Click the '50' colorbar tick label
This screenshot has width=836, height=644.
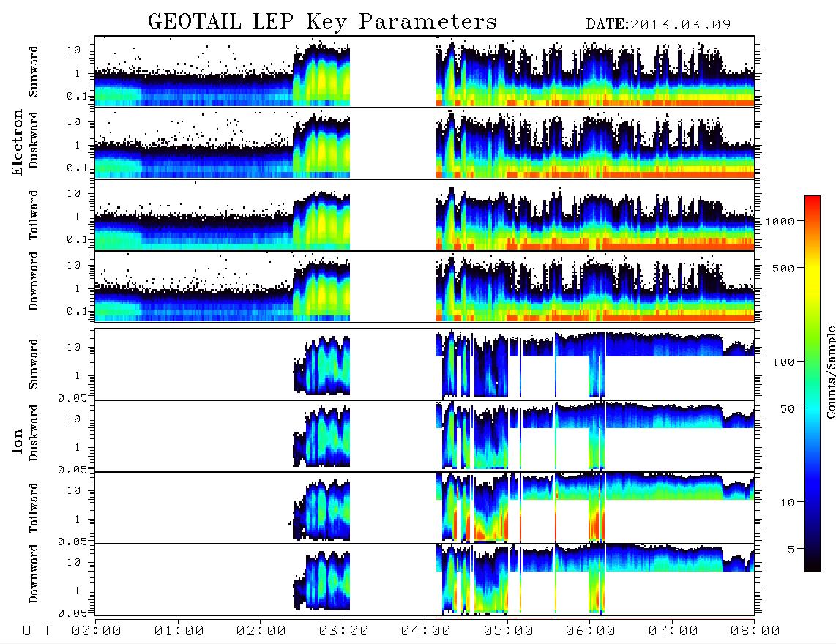[x=787, y=409]
